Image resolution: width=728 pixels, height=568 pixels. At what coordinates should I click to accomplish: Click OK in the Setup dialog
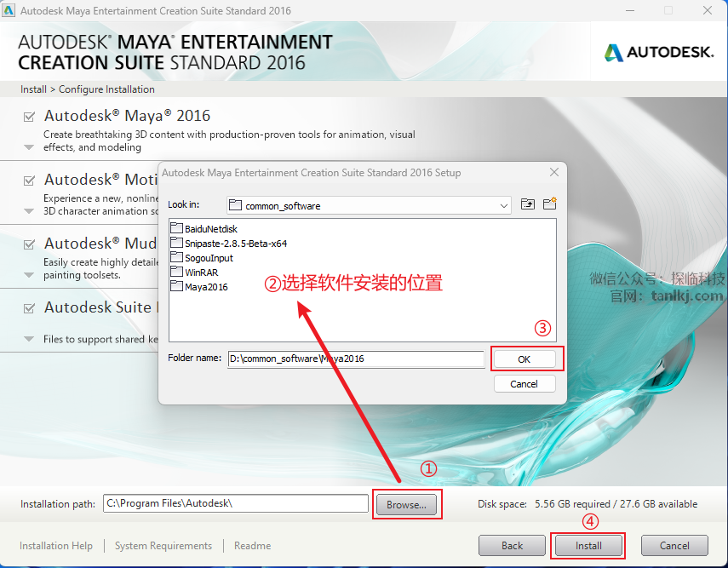click(x=525, y=359)
